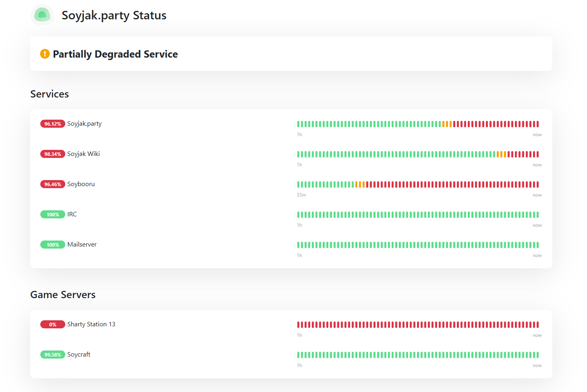Click the Services section heading
This screenshot has height=392, width=587.
point(50,94)
